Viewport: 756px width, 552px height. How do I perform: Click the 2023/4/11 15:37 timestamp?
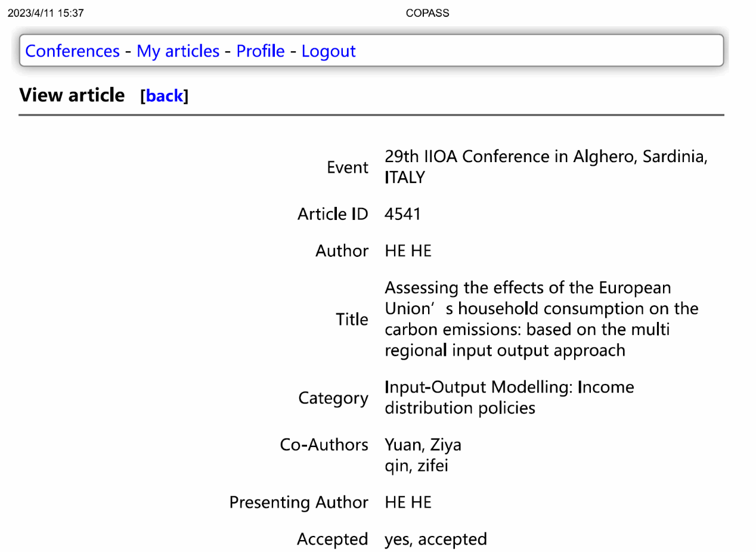coord(46,13)
